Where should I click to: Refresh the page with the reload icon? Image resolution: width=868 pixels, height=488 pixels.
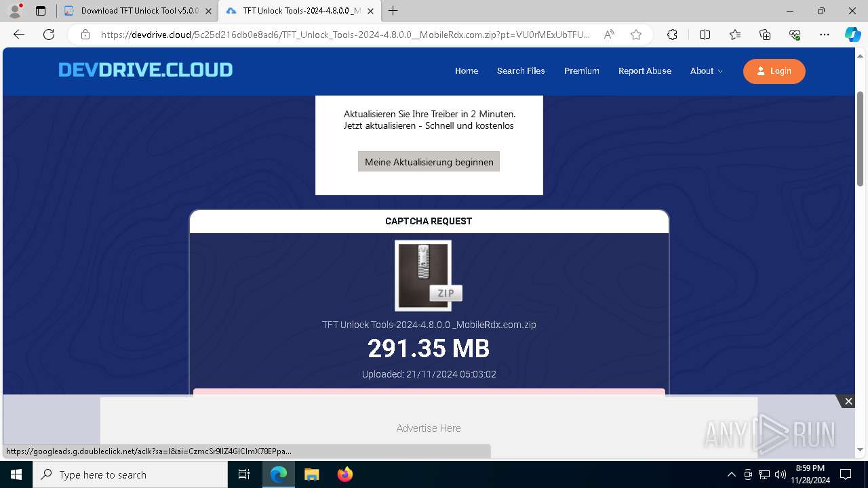[49, 35]
